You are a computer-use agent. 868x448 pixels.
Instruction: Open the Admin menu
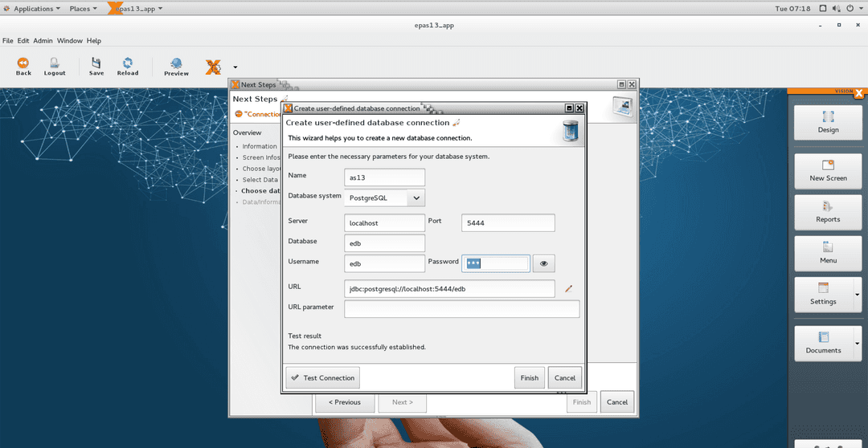click(43, 41)
